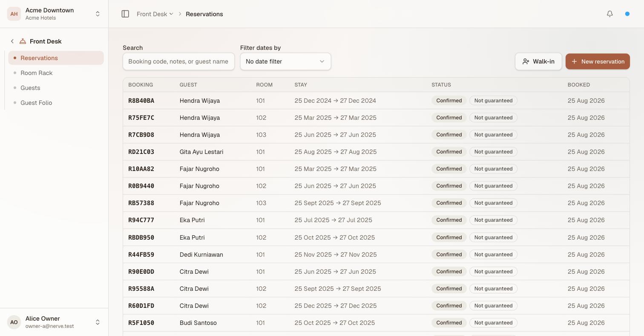
Task: Open booking R5F1050
Action: coord(141,323)
